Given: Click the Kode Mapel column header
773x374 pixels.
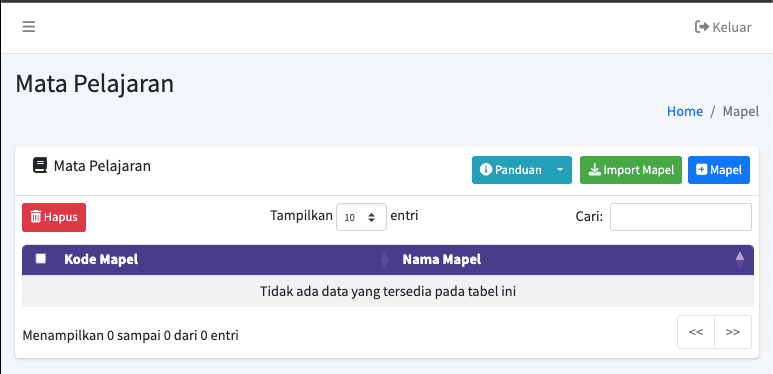Looking at the screenshot, I should coord(101,259).
